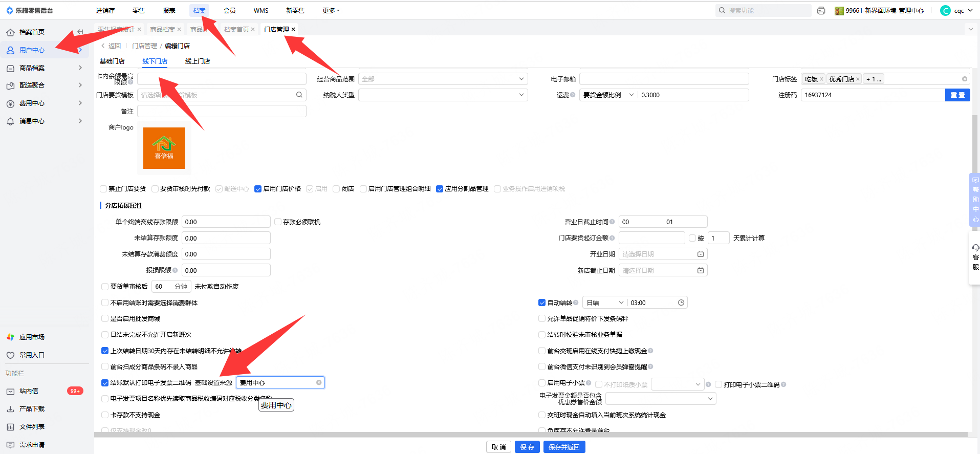Click the 常用入口 heart icon
The width and height of the screenshot is (980, 454).
tap(10, 355)
